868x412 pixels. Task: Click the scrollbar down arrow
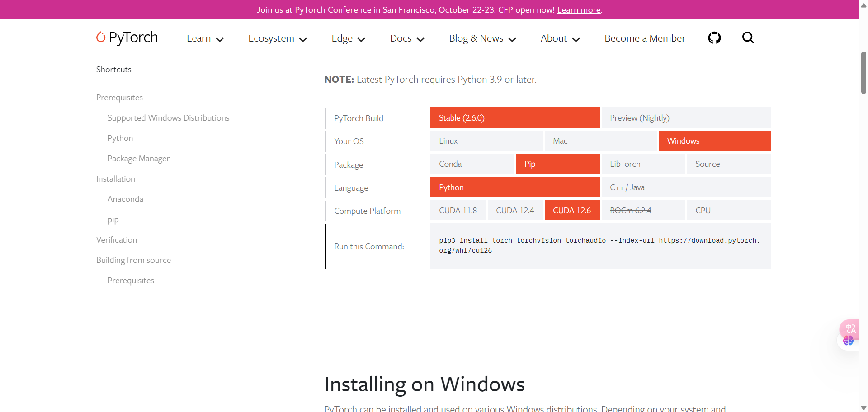[863, 407]
